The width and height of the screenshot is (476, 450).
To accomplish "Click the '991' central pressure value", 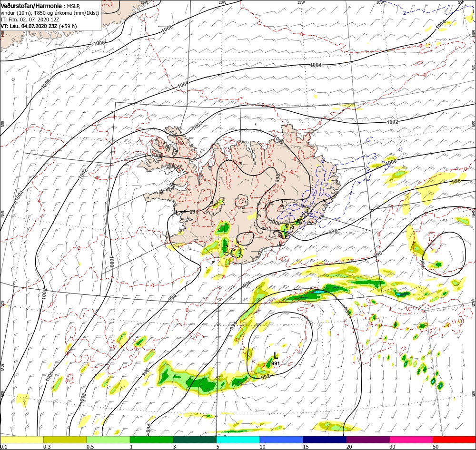I will 275,363.
